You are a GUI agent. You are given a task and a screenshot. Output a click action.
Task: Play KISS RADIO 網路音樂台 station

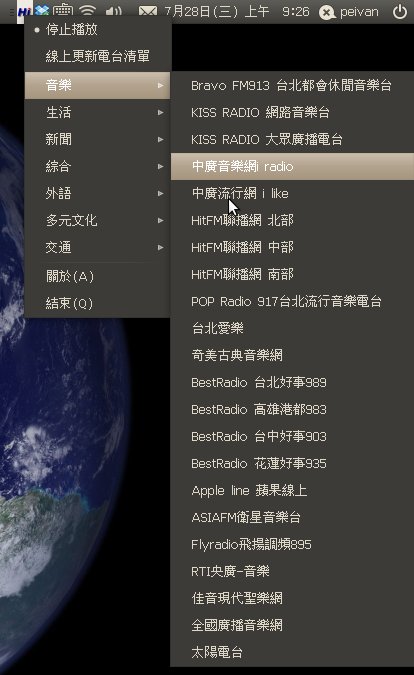tap(292, 112)
